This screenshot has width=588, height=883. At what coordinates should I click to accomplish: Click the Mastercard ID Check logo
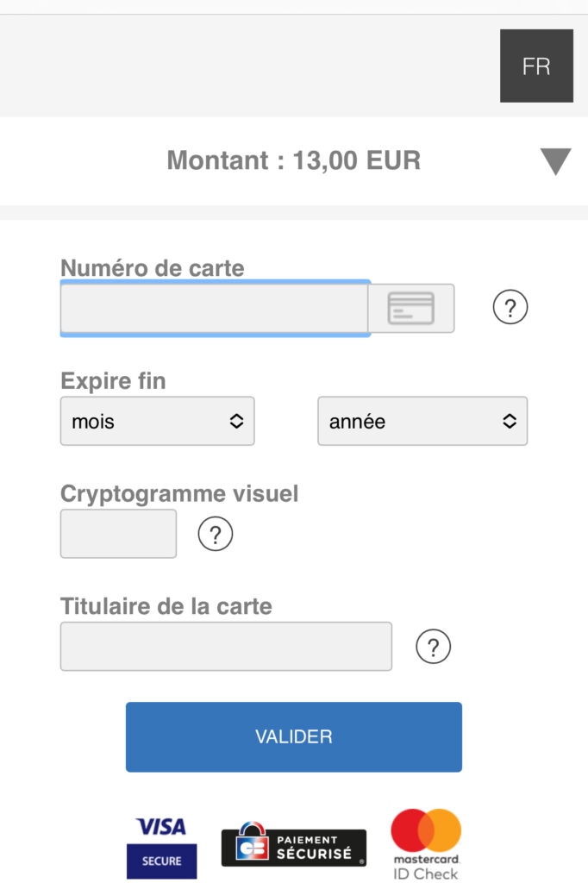pos(426,844)
